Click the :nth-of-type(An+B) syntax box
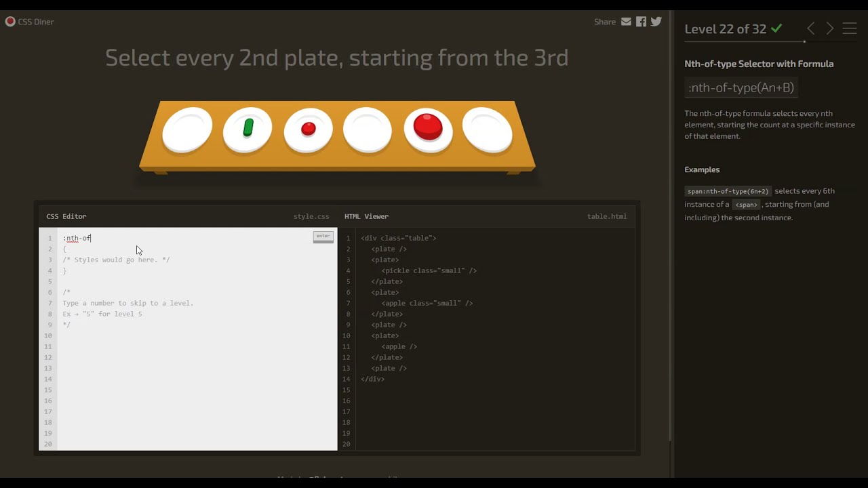 (x=741, y=87)
